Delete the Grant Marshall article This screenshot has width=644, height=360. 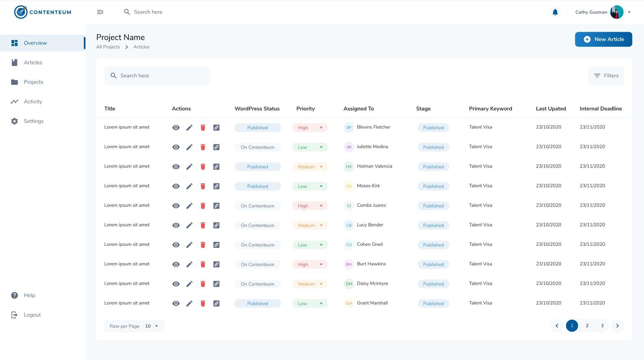pyautogui.click(x=203, y=303)
